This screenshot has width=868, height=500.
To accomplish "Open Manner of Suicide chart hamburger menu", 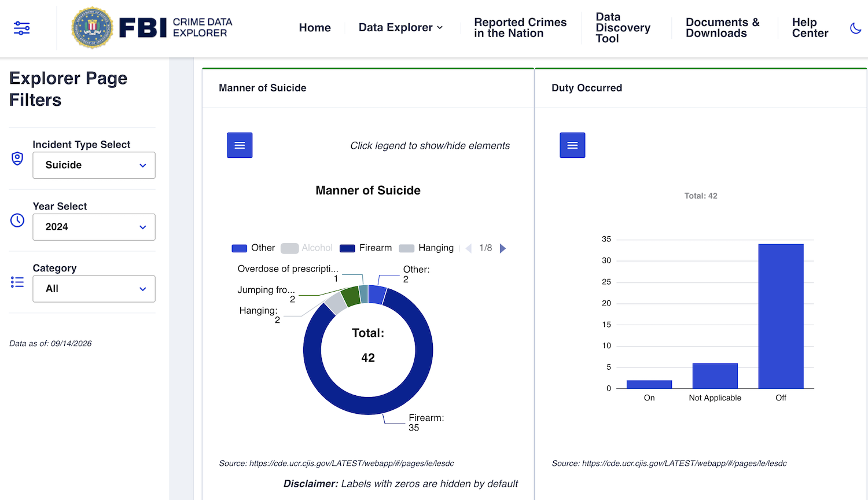I will click(x=240, y=145).
